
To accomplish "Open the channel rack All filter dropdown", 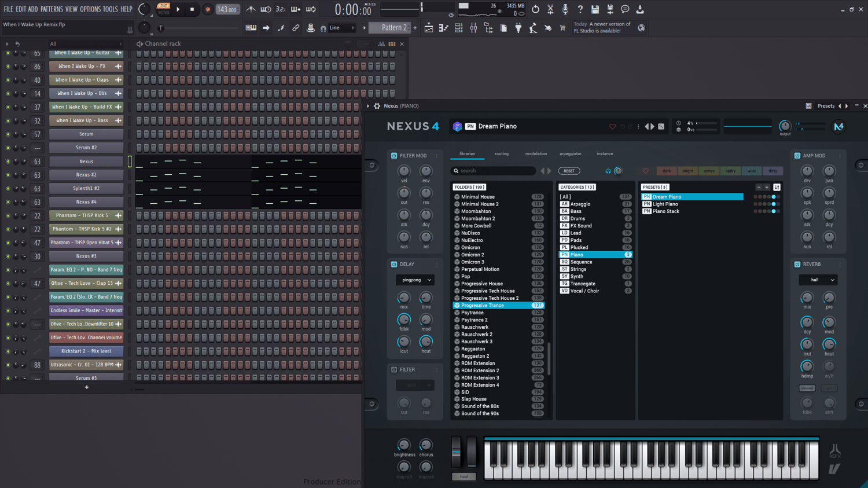I will 86,44.
